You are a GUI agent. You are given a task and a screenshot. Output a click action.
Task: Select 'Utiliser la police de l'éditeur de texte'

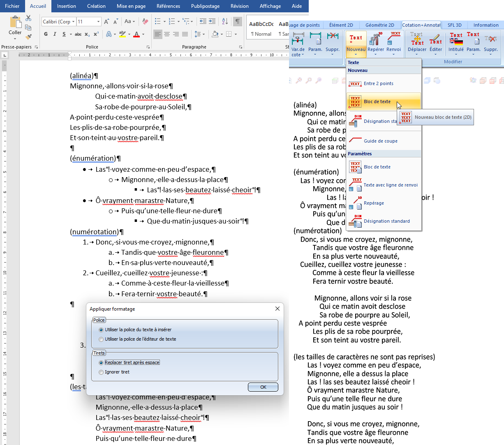pos(137,339)
